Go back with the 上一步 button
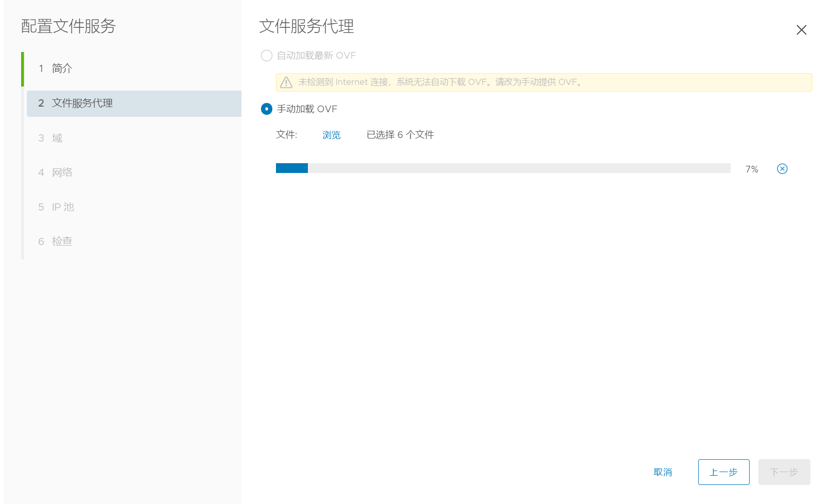 point(724,472)
